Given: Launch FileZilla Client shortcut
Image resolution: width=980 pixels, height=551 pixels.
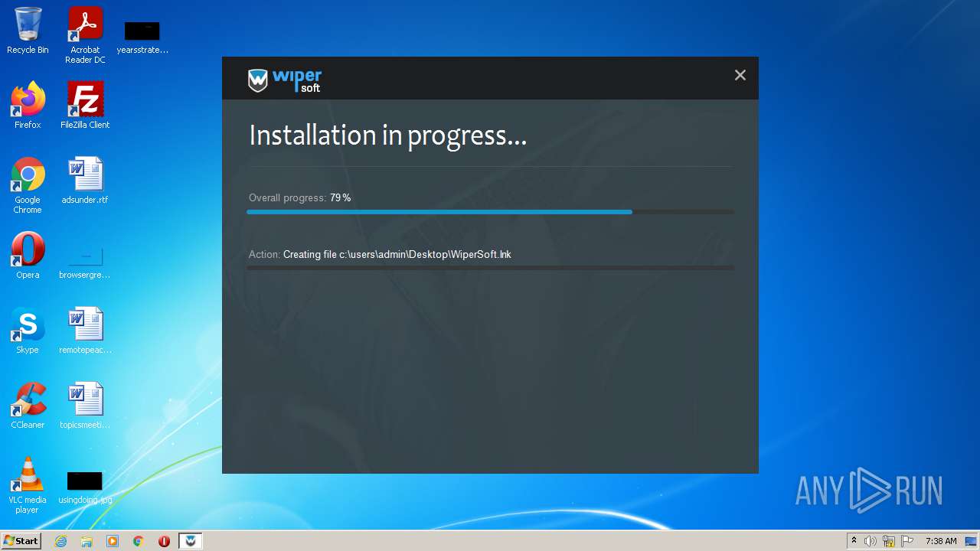Looking at the screenshot, I should [85, 106].
